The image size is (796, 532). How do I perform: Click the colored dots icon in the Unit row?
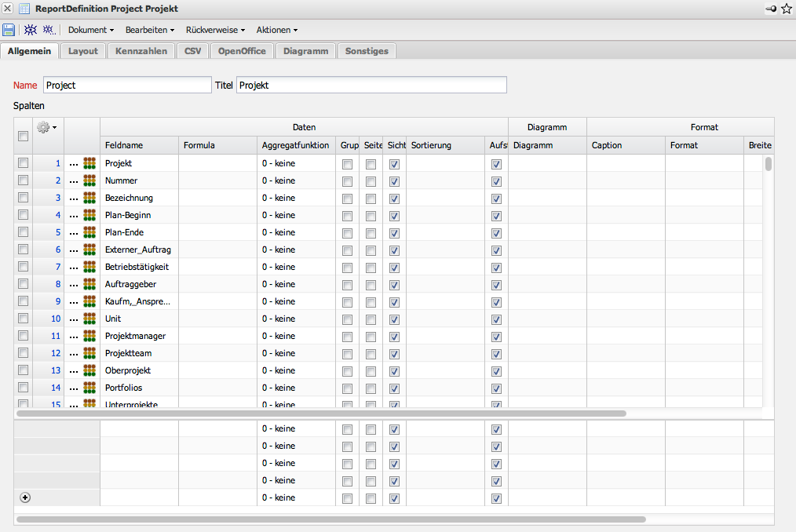(x=89, y=319)
